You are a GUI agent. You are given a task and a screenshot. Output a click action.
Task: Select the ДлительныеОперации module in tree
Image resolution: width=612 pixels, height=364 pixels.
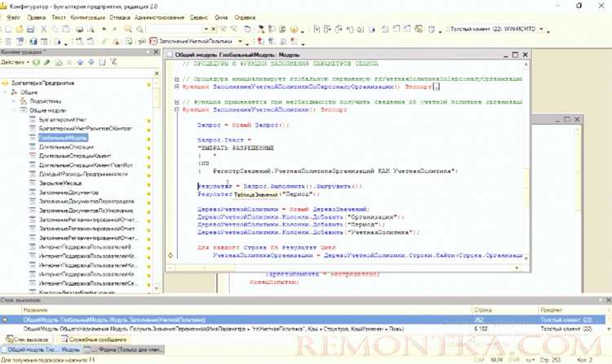pyautogui.click(x=66, y=147)
